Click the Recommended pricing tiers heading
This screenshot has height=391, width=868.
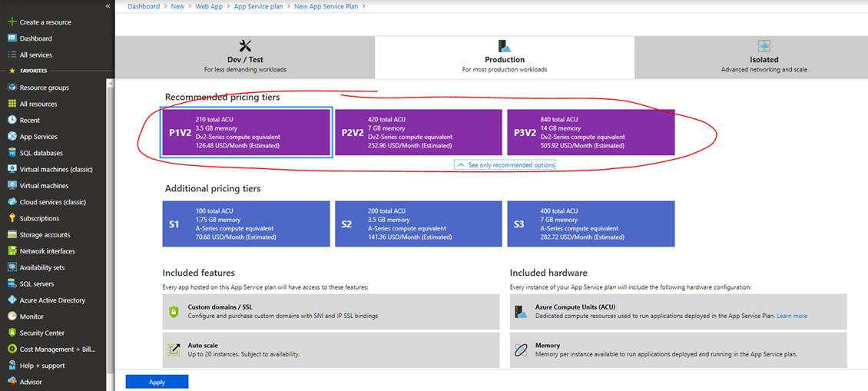223,97
